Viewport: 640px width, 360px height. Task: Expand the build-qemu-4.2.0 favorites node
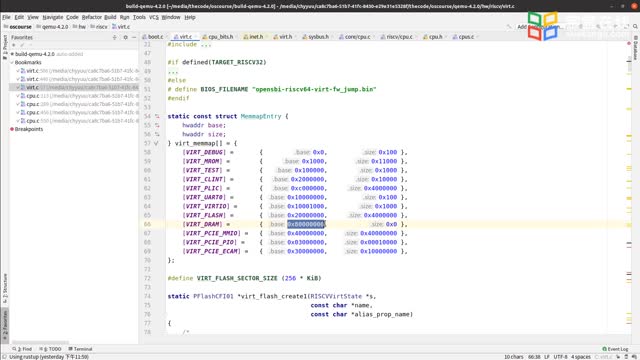pyautogui.click(x=12, y=54)
